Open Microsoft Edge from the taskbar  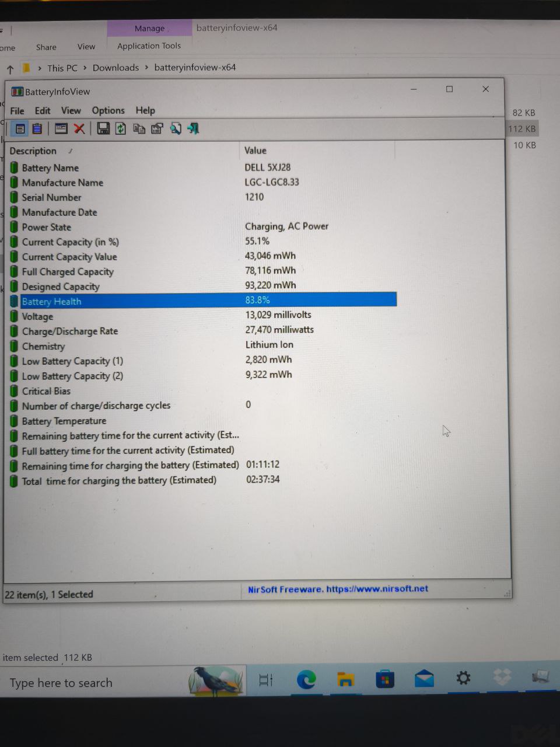click(x=306, y=679)
